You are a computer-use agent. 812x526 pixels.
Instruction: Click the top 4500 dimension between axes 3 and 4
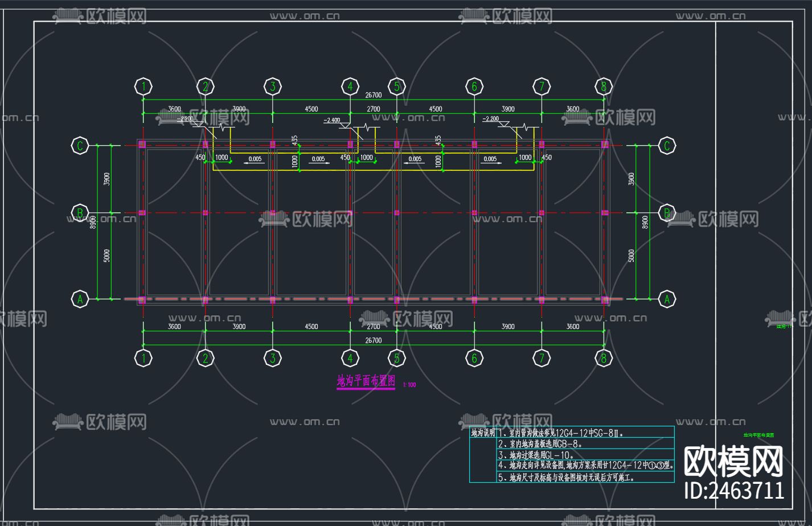311,109
